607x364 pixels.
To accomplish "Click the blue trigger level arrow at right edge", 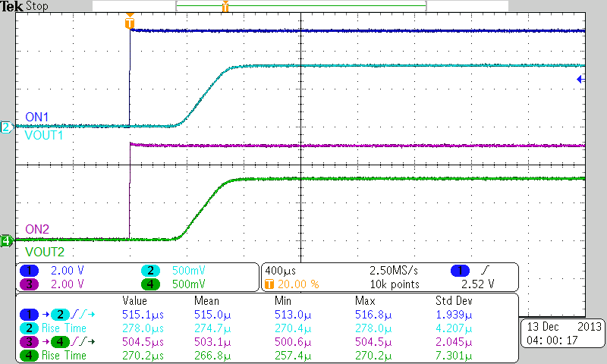I will [x=580, y=80].
